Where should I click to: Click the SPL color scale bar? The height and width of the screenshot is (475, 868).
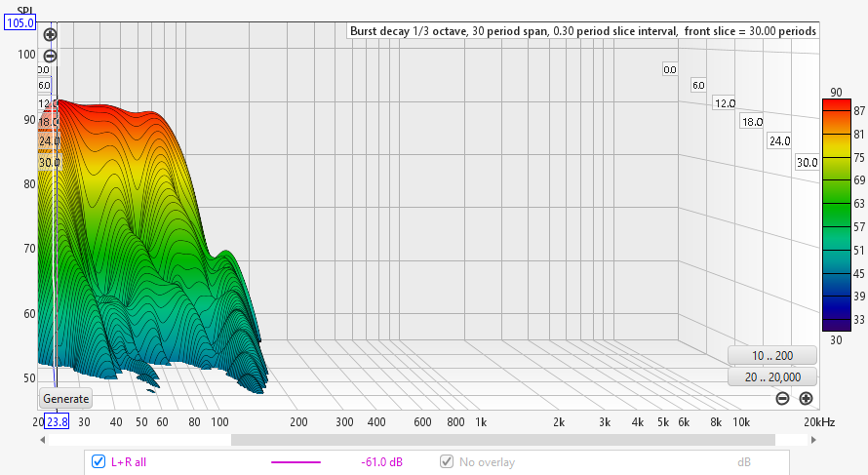tap(837, 215)
